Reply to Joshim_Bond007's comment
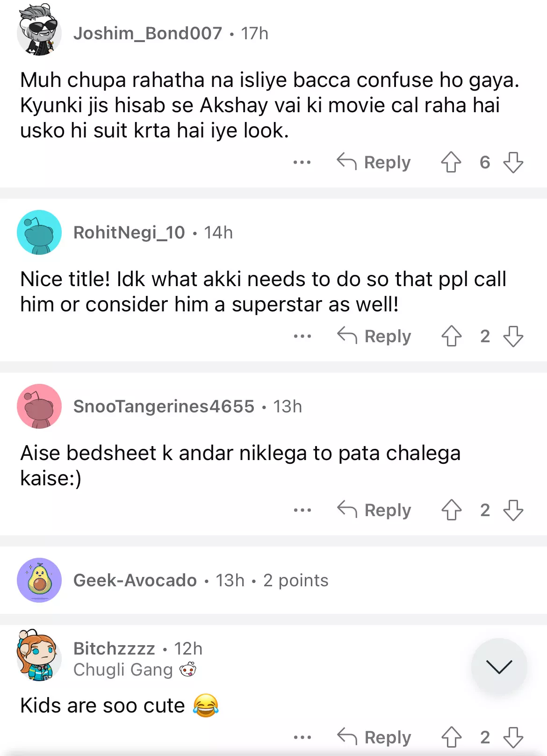The image size is (547, 756). (x=374, y=162)
